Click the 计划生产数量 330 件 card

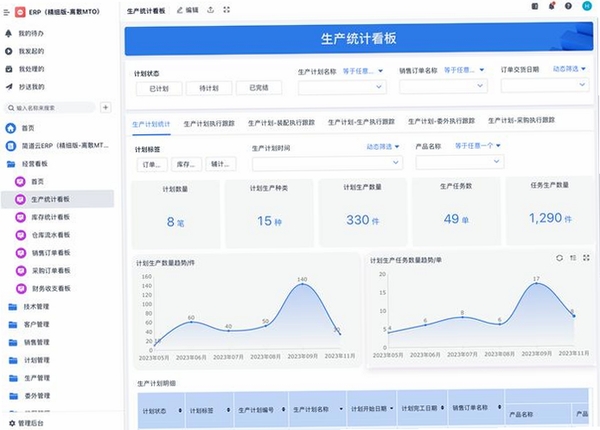point(362,212)
